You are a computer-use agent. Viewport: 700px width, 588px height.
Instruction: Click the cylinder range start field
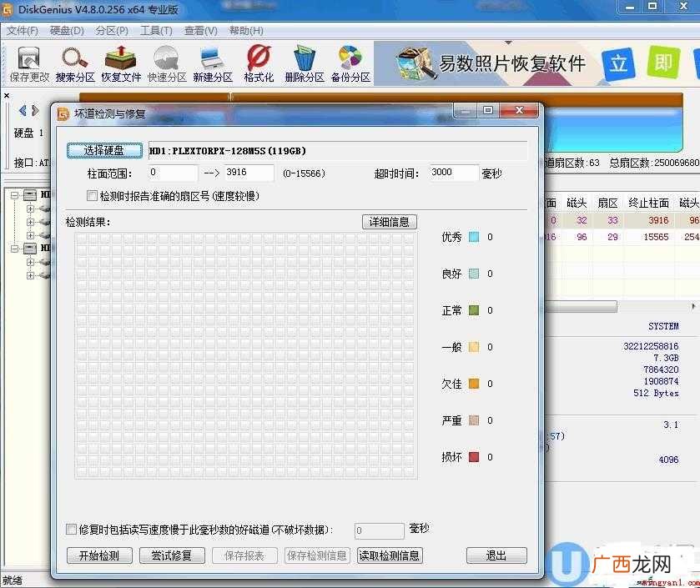coord(173,173)
